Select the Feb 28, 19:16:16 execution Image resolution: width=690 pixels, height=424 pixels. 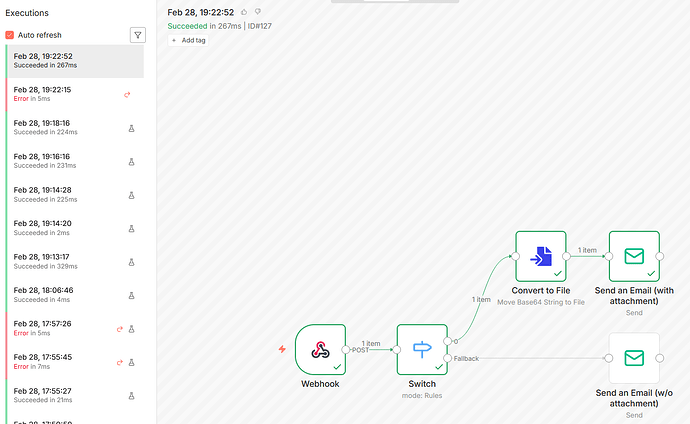75,161
